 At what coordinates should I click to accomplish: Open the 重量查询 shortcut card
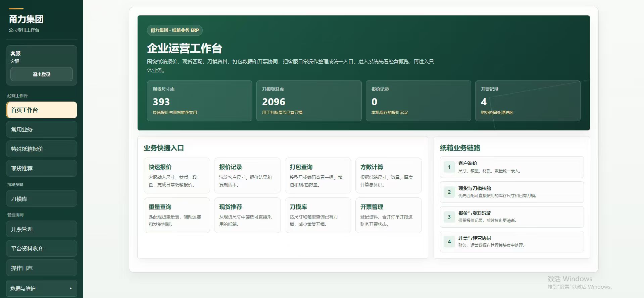[177, 215]
